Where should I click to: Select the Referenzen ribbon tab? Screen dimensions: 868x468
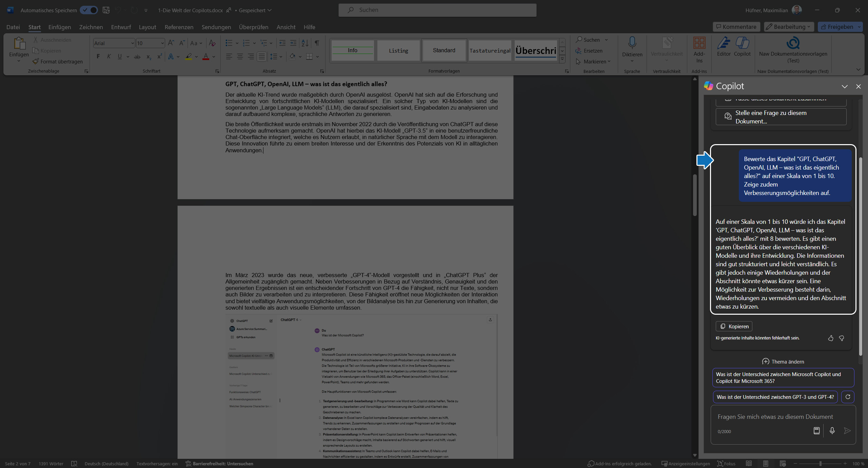(179, 27)
